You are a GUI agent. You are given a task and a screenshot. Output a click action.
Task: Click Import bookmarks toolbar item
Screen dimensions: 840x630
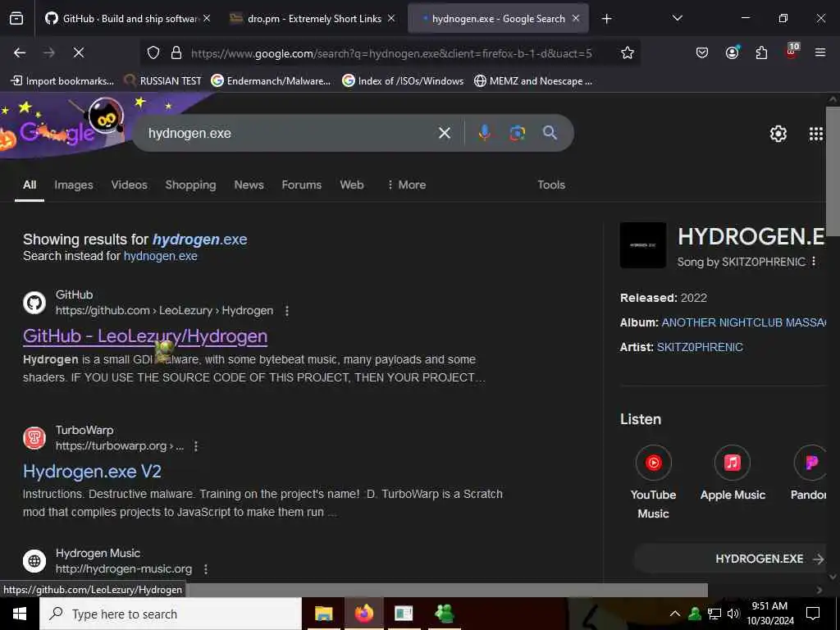pyautogui.click(x=62, y=81)
